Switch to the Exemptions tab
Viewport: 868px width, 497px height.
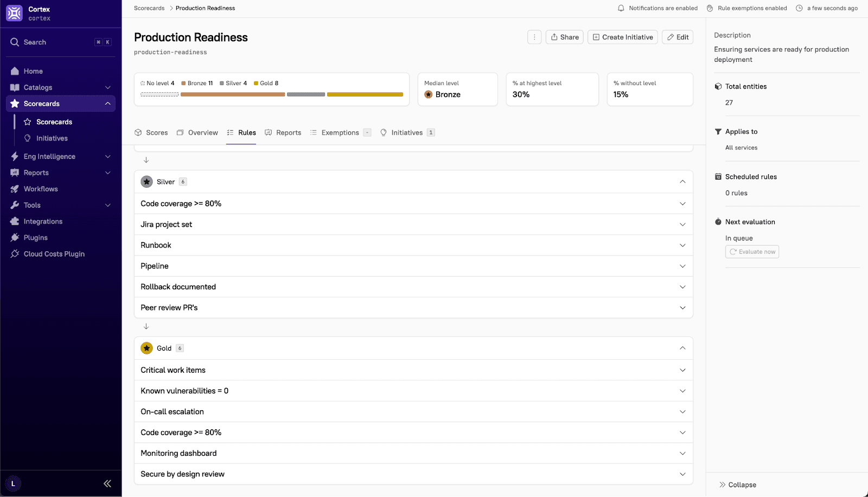pyautogui.click(x=340, y=132)
